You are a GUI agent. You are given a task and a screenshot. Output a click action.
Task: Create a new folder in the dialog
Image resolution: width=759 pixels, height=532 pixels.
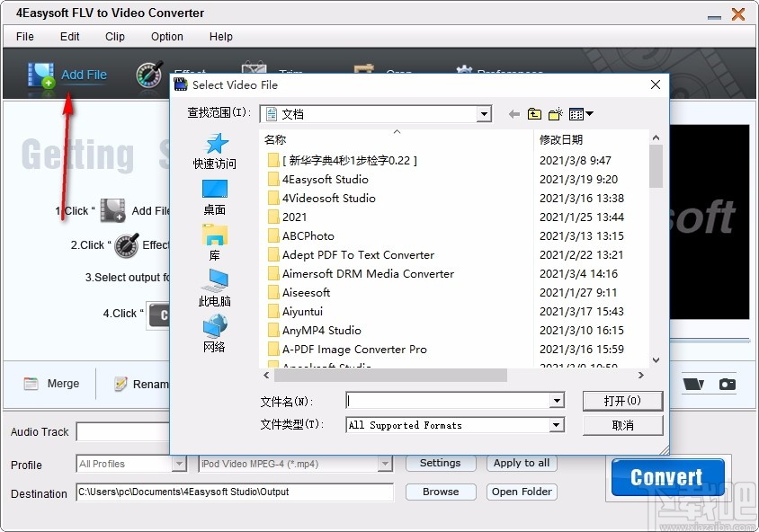[x=556, y=113]
